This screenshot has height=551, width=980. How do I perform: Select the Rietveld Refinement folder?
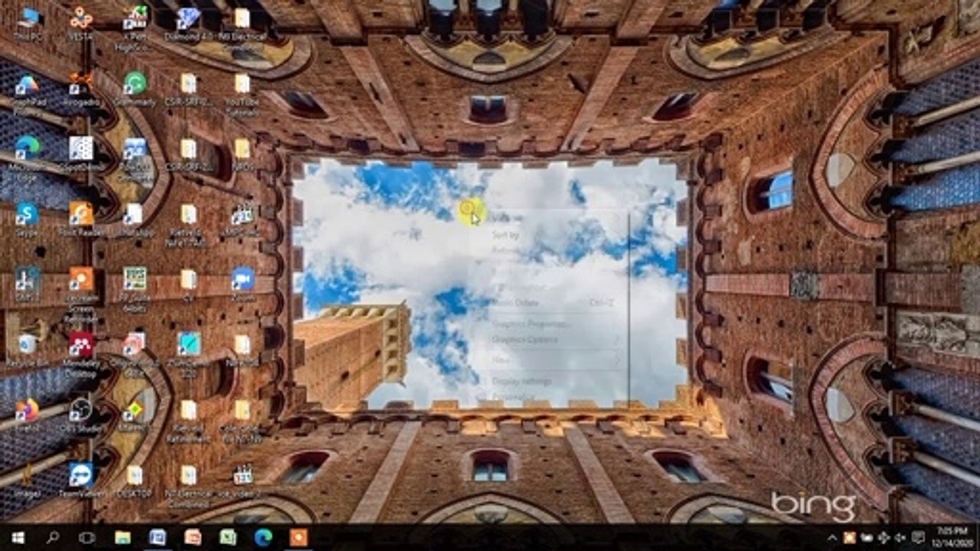pos(188,419)
